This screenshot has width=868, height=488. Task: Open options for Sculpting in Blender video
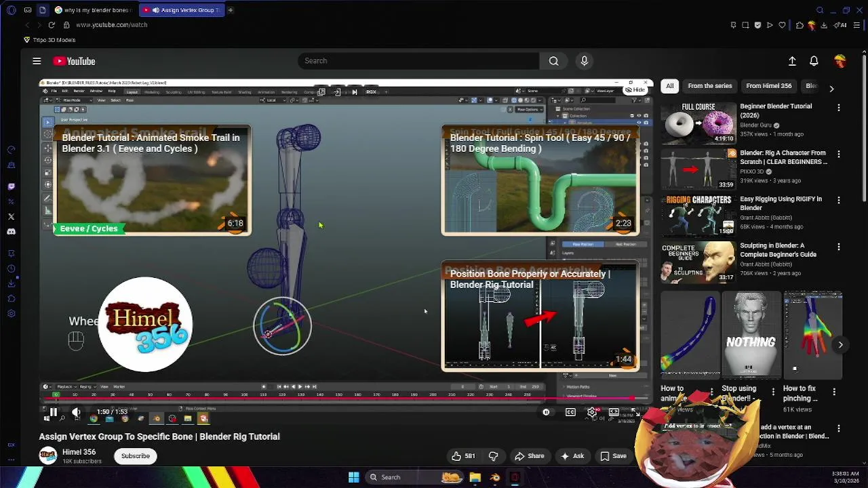click(839, 247)
